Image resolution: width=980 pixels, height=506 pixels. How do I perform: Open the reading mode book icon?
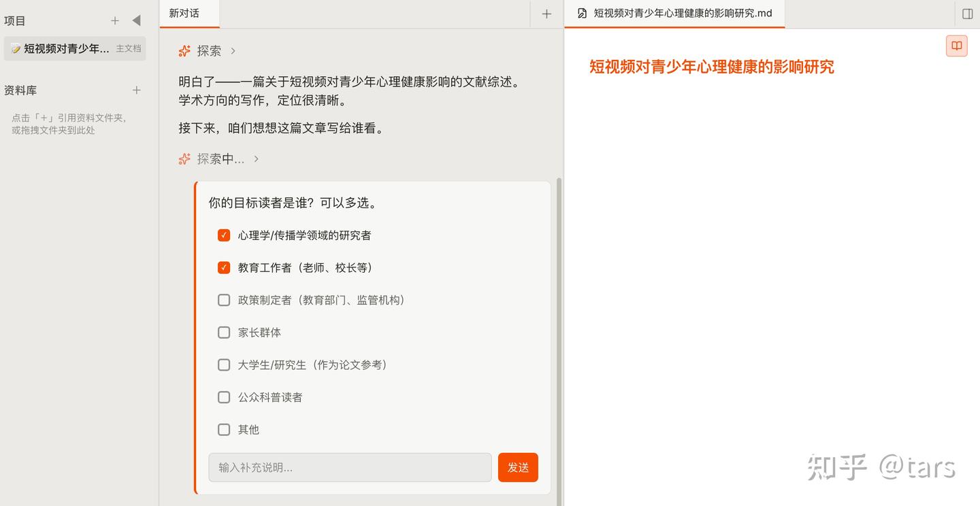(956, 46)
